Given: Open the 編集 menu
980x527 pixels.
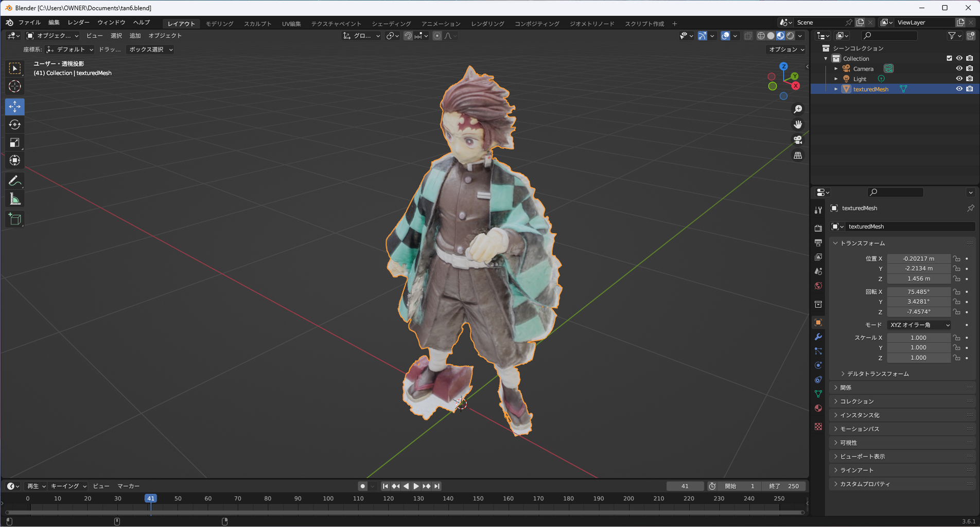Looking at the screenshot, I should pos(54,23).
